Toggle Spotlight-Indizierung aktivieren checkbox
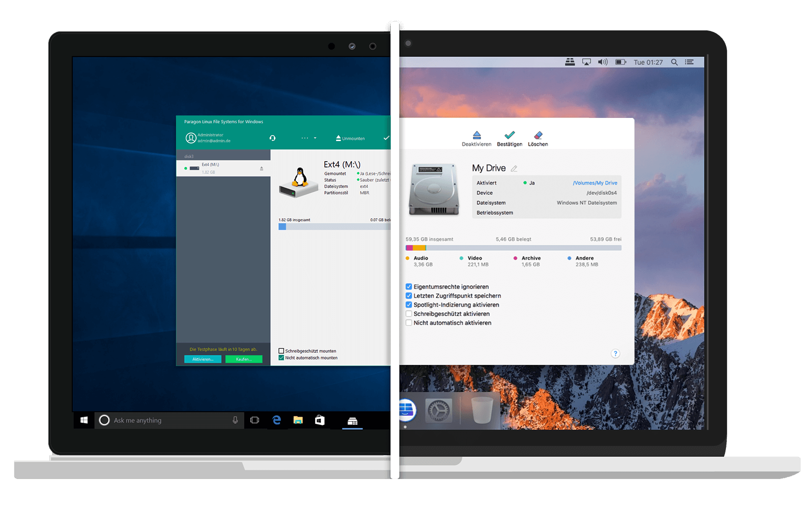The image size is (812, 507). [408, 305]
